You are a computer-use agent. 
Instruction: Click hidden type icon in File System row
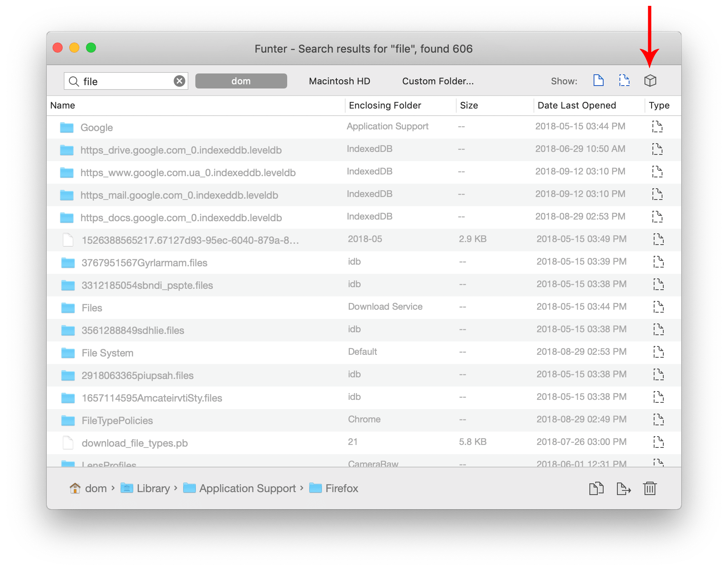click(659, 352)
